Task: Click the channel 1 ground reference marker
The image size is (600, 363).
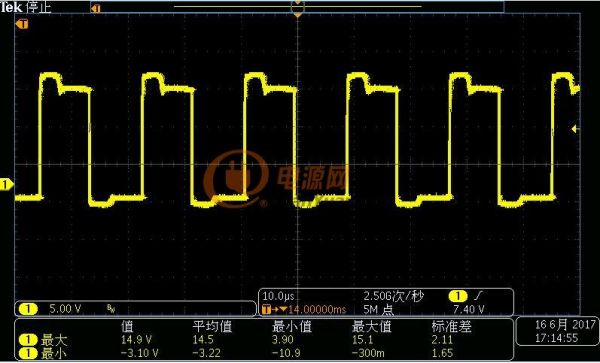Action: click(x=7, y=185)
